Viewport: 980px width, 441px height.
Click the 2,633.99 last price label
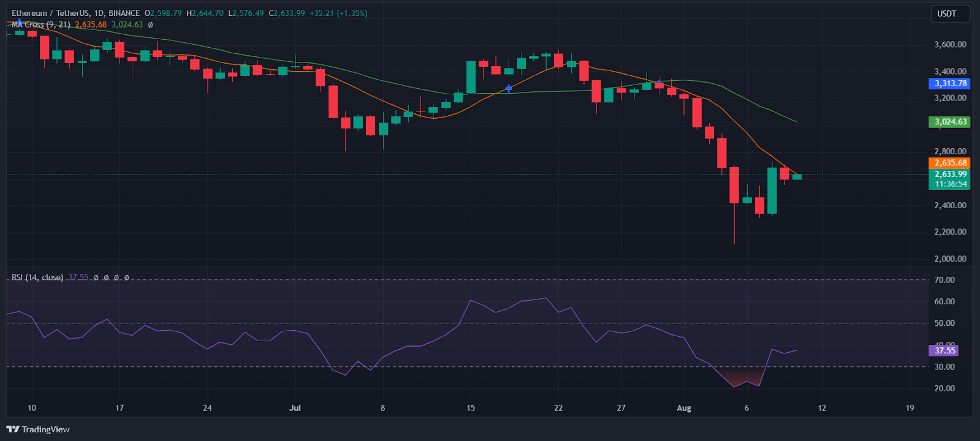coord(949,174)
